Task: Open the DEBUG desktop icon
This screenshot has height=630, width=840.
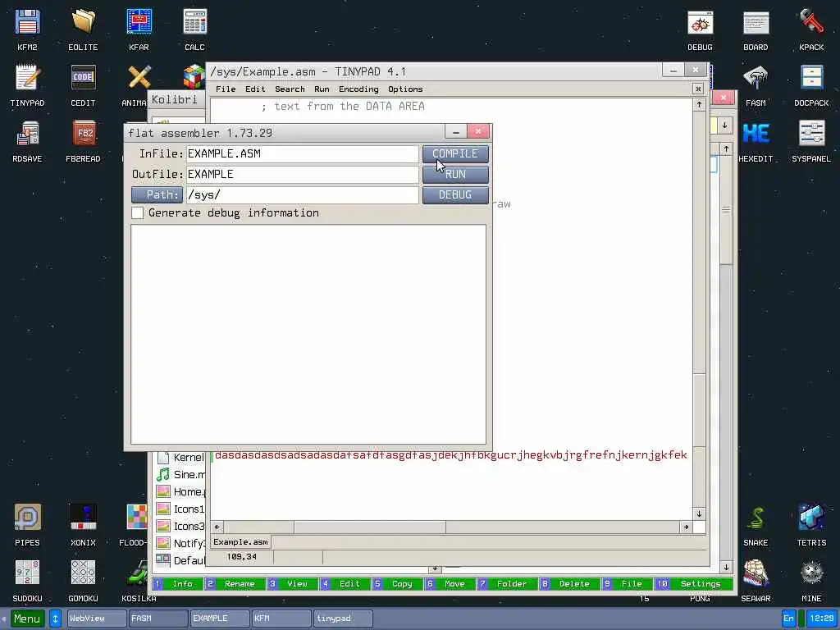Action: pos(701,30)
